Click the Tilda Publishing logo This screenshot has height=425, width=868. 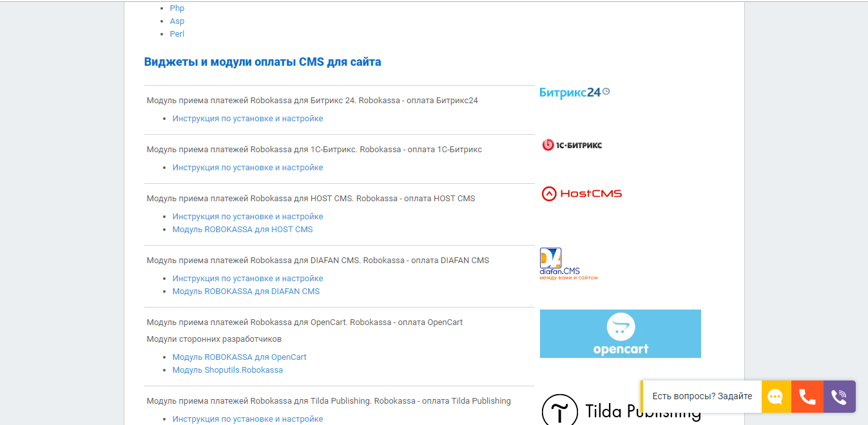(621, 410)
